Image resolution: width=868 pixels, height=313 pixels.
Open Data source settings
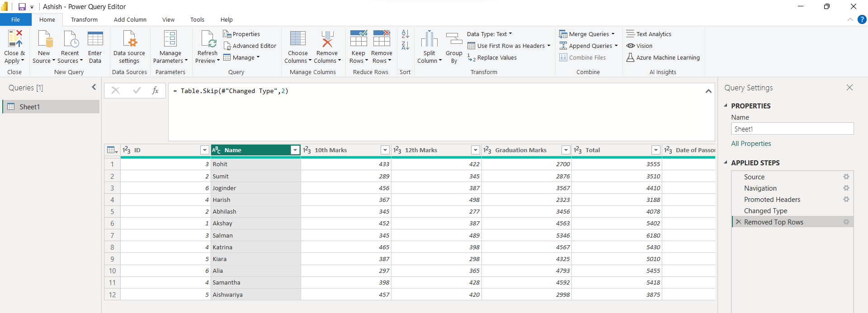click(x=129, y=39)
